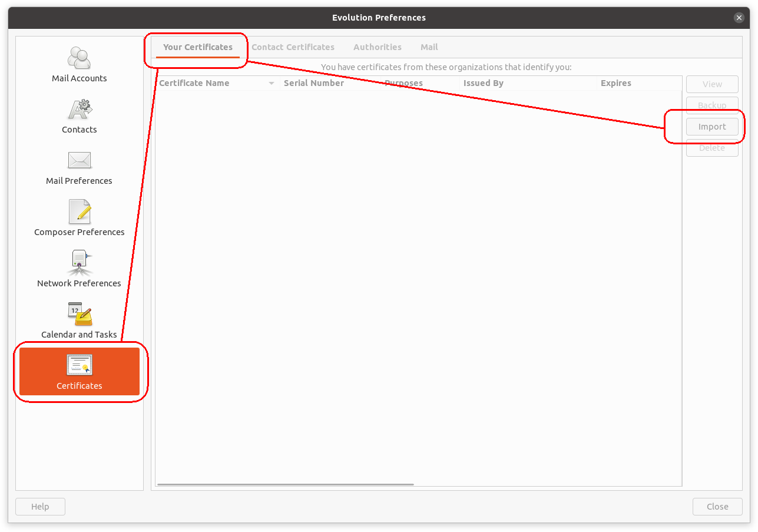Image resolution: width=758 pixels, height=532 pixels.
Task: Select Composer Preferences pencil icon
Action: (x=79, y=212)
